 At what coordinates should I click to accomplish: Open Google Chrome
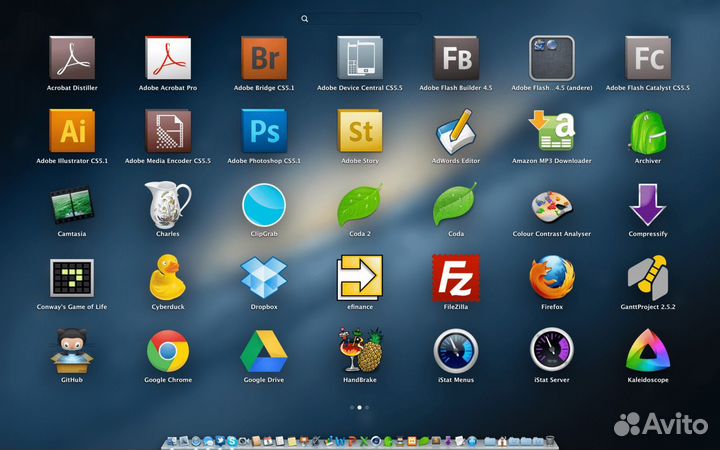(x=168, y=351)
